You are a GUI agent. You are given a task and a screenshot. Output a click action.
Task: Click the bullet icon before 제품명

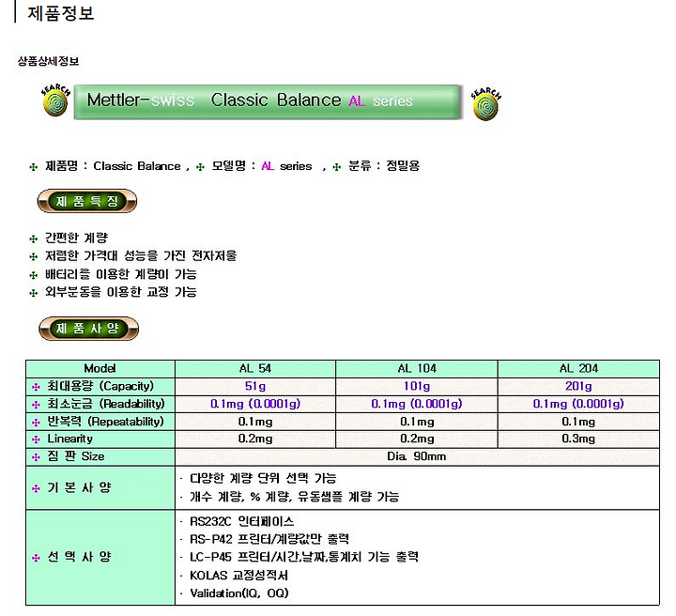click(x=34, y=167)
